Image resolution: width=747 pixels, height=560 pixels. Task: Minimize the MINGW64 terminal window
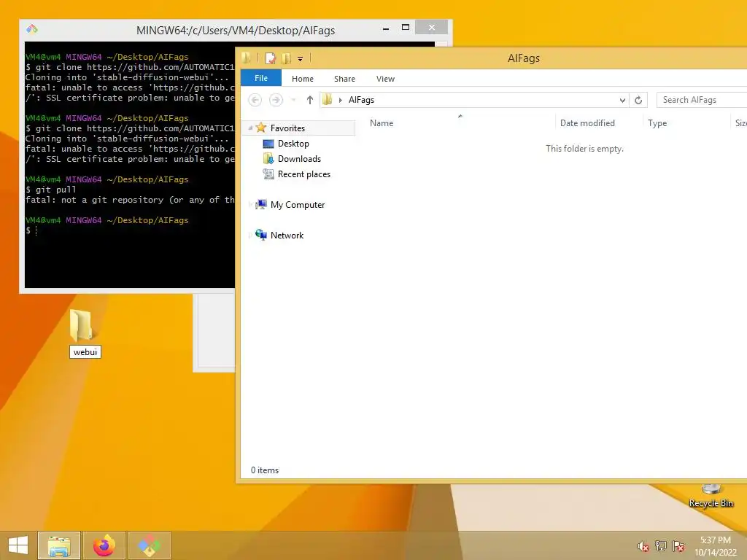[x=386, y=28]
